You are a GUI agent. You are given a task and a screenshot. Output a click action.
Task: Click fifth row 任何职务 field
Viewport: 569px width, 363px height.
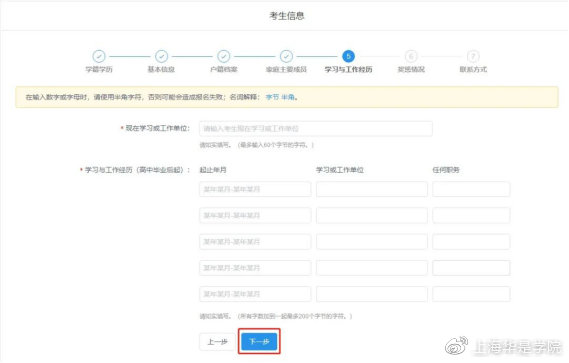click(471, 294)
